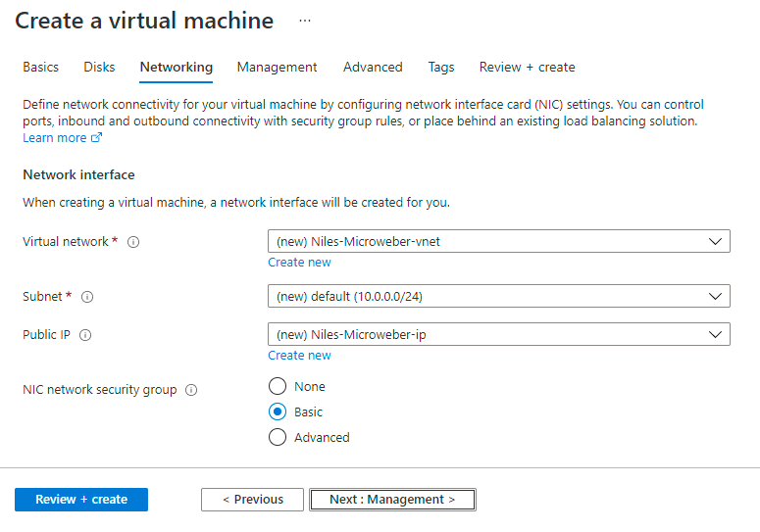Go to the Management tab
The image size is (760, 532).
point(277,68)
